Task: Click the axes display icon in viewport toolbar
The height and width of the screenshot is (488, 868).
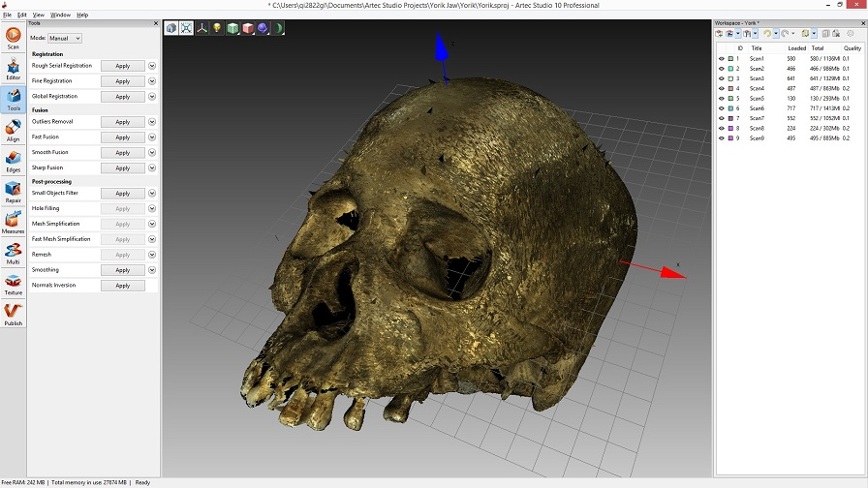Action: tap(201, 28)
